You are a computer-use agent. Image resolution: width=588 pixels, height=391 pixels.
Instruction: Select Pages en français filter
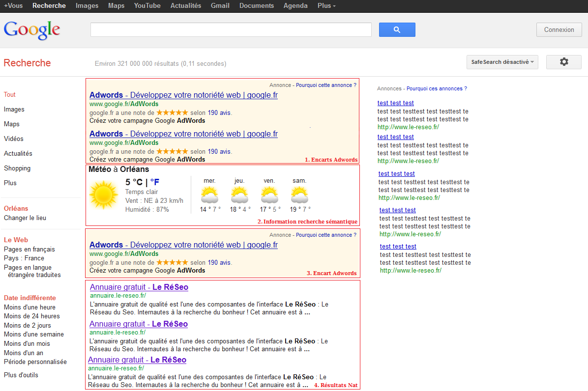pos(29,250)
